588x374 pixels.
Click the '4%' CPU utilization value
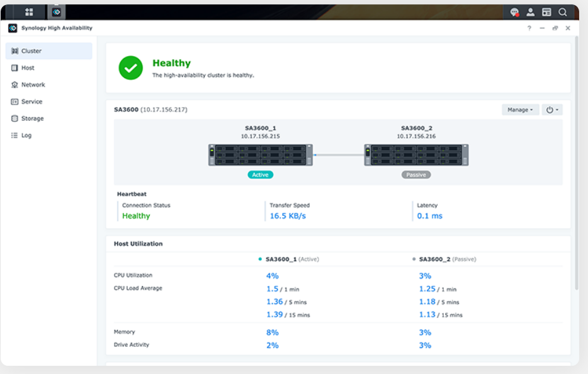(x=272, y=276)
